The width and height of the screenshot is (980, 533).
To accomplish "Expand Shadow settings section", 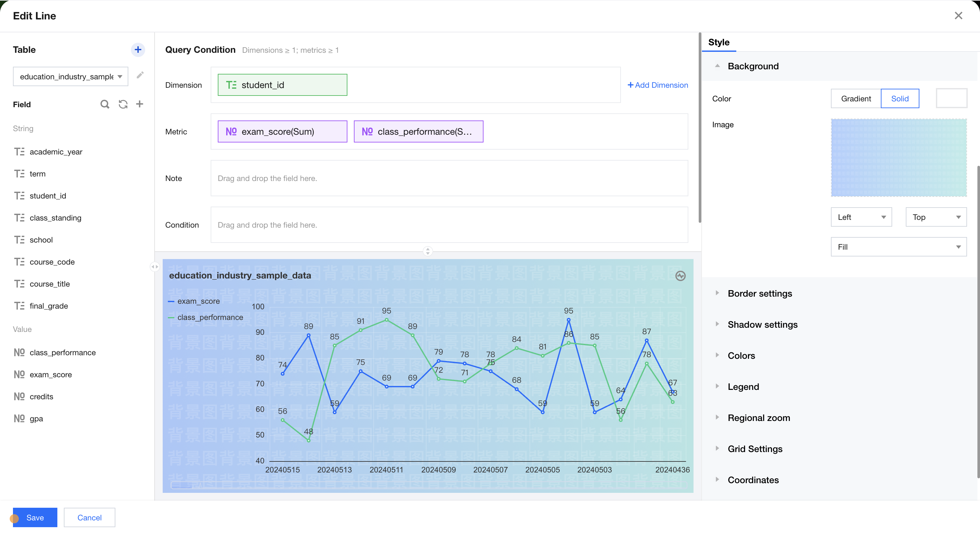I will click(717, 324).
